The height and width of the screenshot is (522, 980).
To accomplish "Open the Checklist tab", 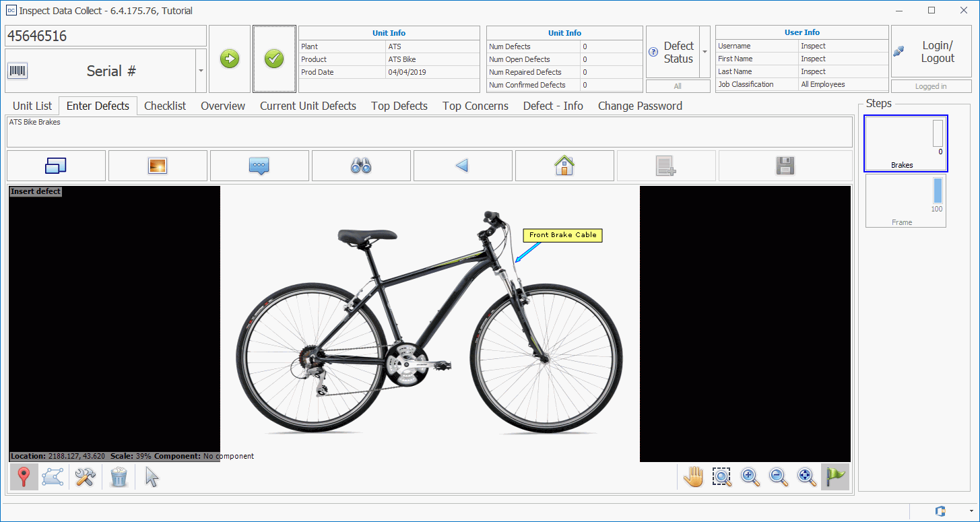I will coord(165,106).
